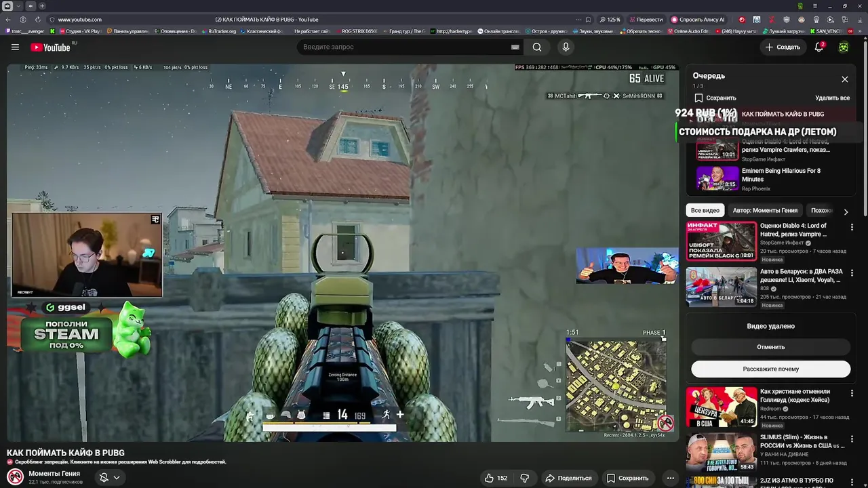Image resolution: width=868 pixels, height=488 pixels.
Task: Open Как христиане отменили Голливуд thumbnail
Action: pyautogui.click(x=722, y=407)
